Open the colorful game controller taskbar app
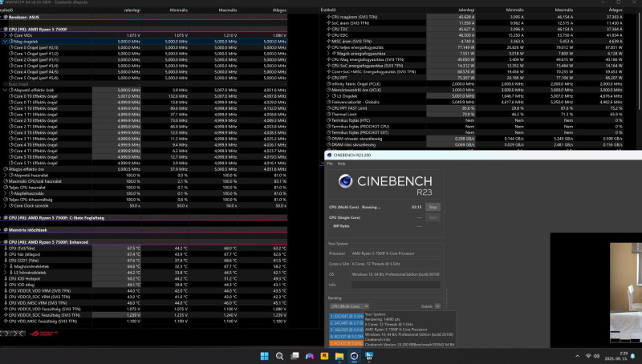This screenshot has height=364, width=642. click(310, 356)
